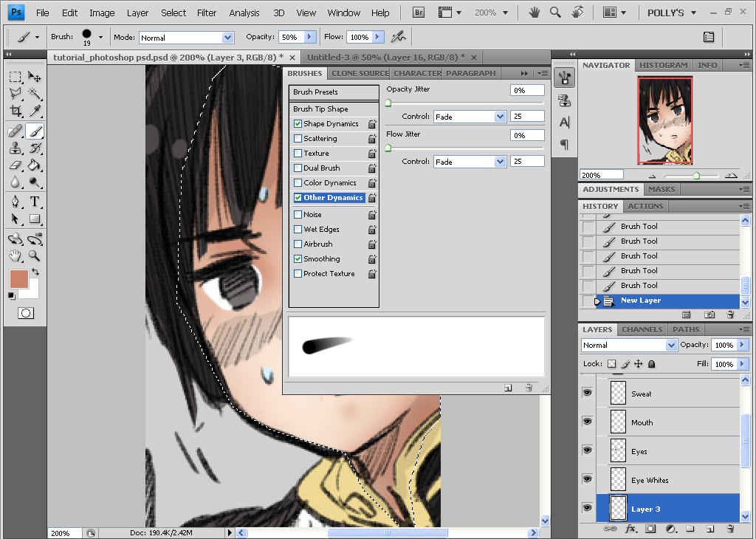Enable the Color Dynamics checkbox
Screen dimensions: 756x539
[298, 183]
